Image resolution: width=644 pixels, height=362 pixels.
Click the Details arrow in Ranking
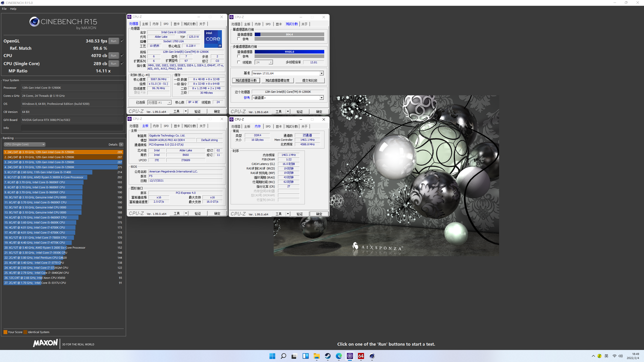tap(121, 145)
